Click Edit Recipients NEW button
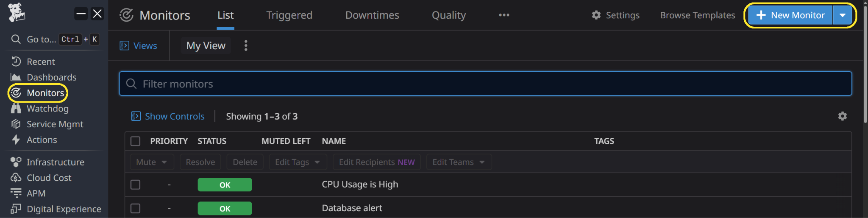This screenshot has height=218, width=868. 377,162
